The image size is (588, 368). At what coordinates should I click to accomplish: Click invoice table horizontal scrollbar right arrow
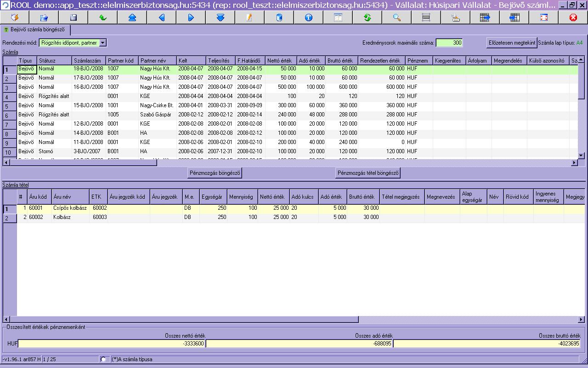coord(574,163)
